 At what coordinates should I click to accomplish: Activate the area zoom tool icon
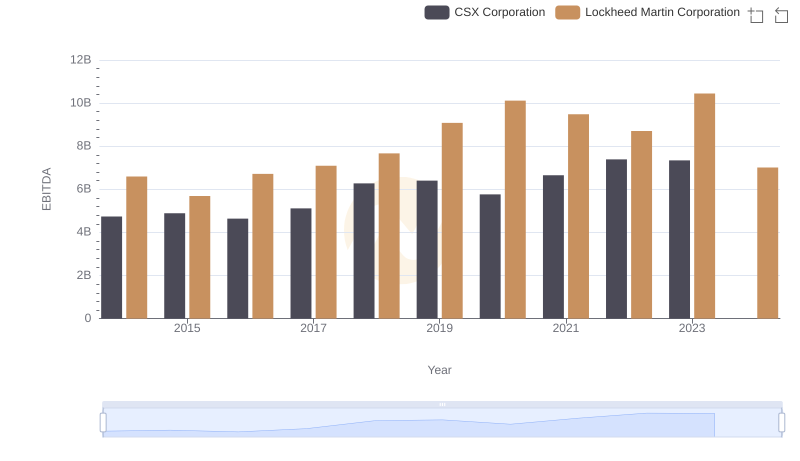coord(756,15)
